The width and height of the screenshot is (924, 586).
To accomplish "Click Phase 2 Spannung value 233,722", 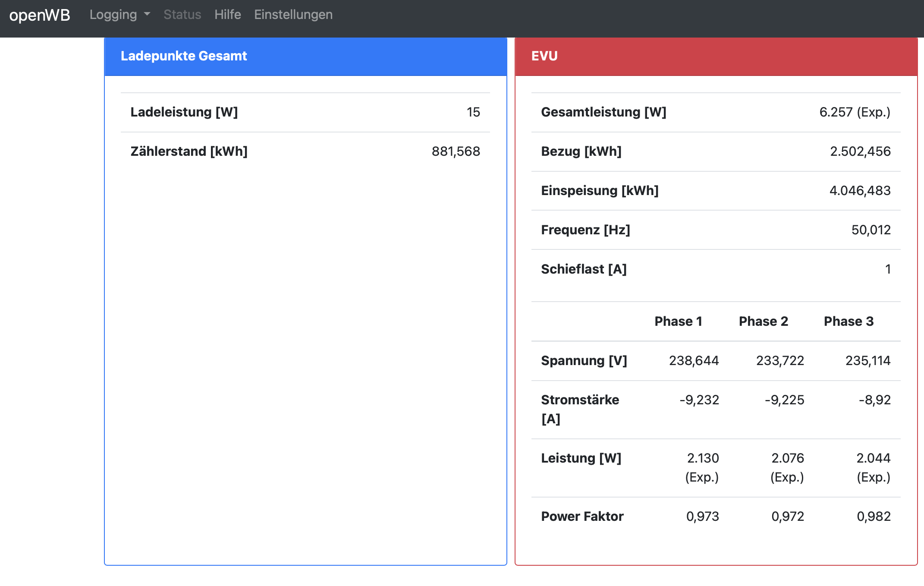I will tap(780, 361).
